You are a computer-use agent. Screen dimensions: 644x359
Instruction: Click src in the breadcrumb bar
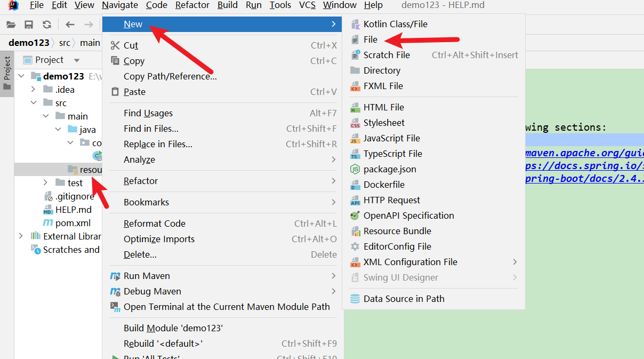tap(65, 43)
